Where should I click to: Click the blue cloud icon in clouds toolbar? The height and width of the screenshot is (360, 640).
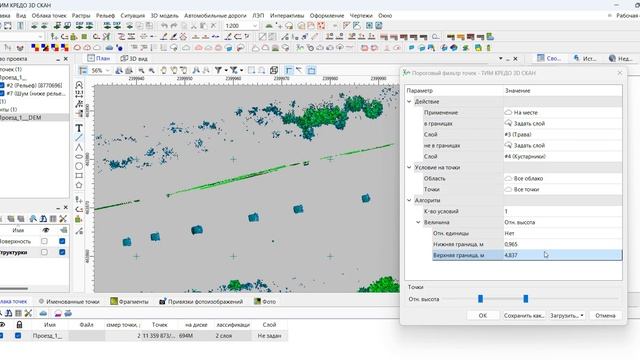click(43, 313)
